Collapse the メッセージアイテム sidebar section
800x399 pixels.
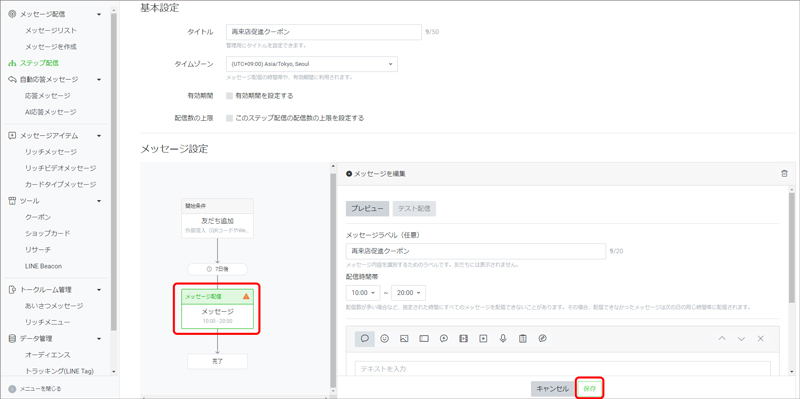tap(99, 136)
